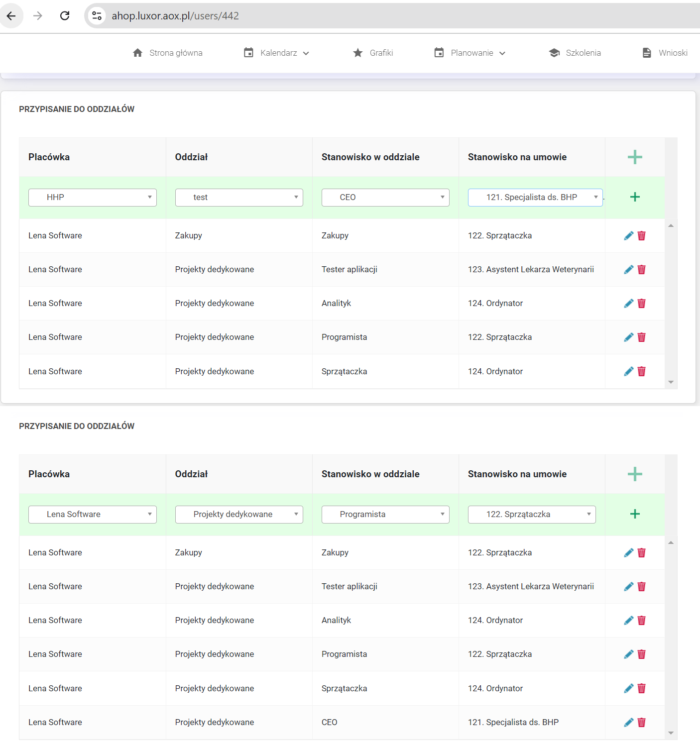Image resolution: width=700 pixels, height=744 pixels.
Task: Click plus icon in second table header
Action: tap(635, 474)
